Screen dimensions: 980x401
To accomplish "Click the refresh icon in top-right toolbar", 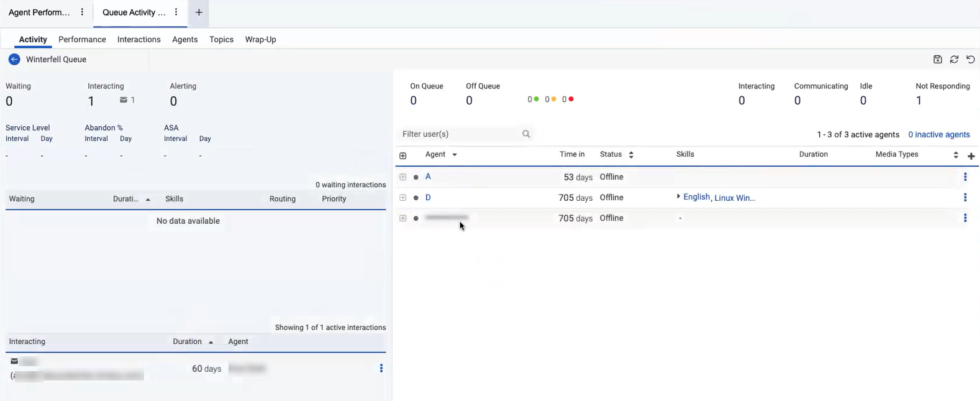I will [x=954, y=60].
